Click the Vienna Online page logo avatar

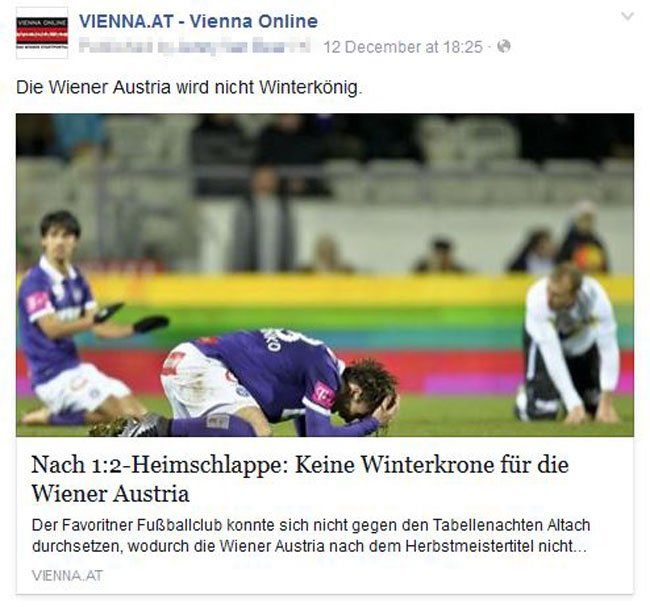pyautogui.click(x=42, y=33)
